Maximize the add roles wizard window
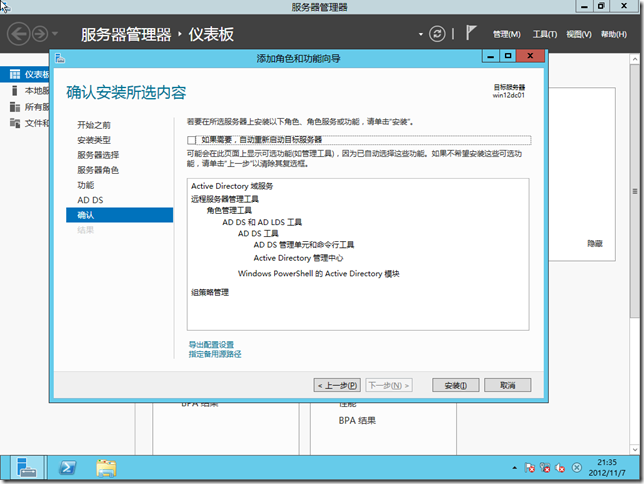 [508, 56]
